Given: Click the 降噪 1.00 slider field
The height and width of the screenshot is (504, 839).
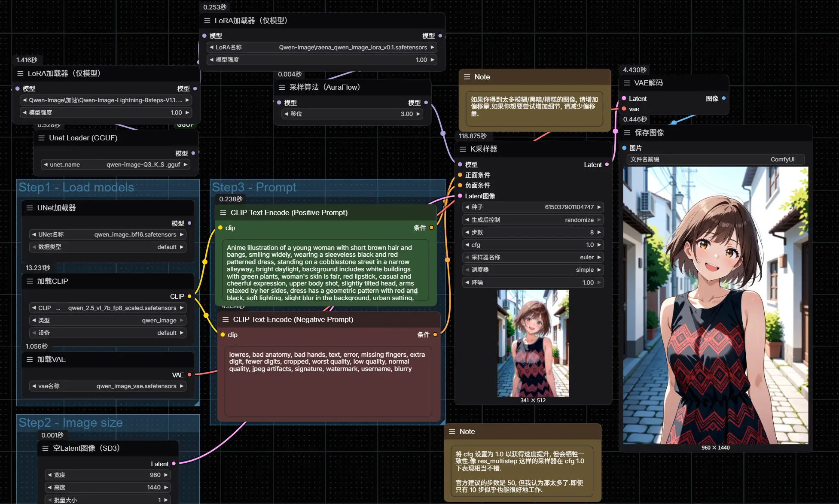Looking at the screenshot, I should 533,282.
